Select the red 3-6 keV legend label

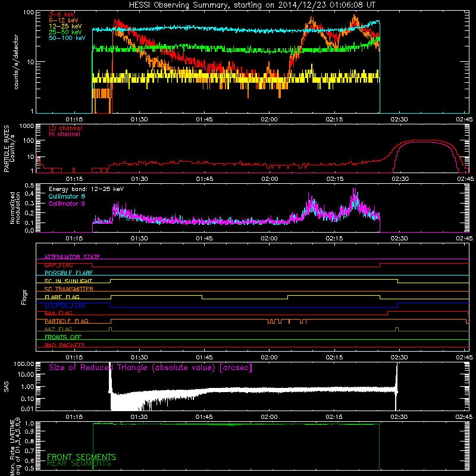click(62, 14)
